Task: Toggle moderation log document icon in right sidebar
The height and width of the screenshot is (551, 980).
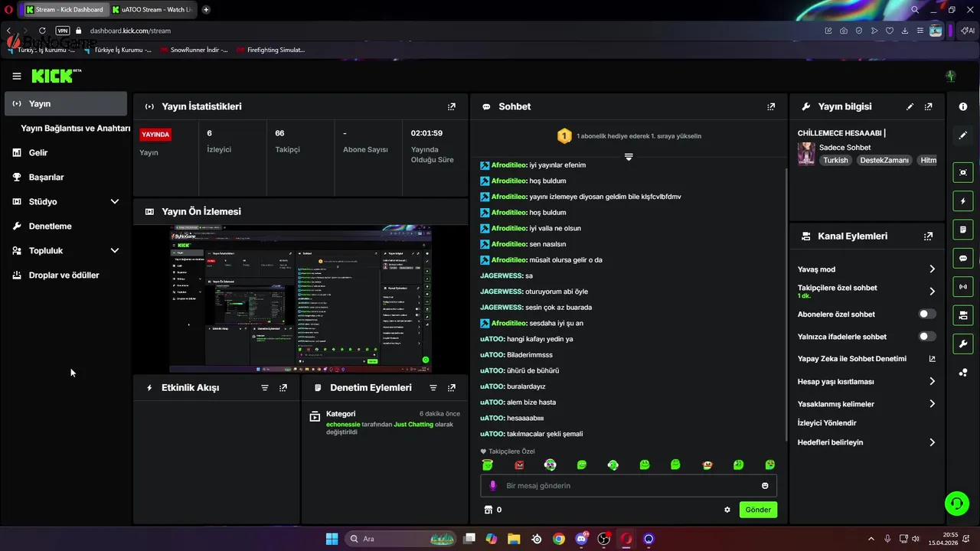Action: pos(963,230)
